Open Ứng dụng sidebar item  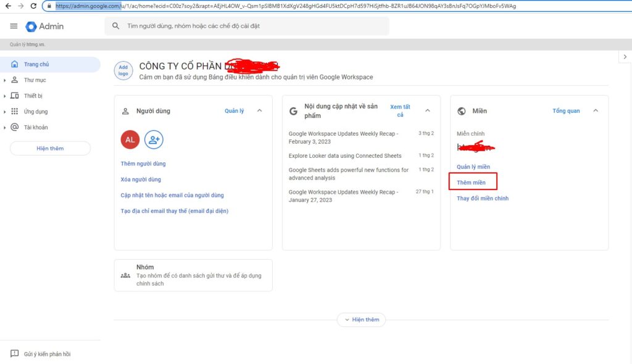[x=35, y=112]
